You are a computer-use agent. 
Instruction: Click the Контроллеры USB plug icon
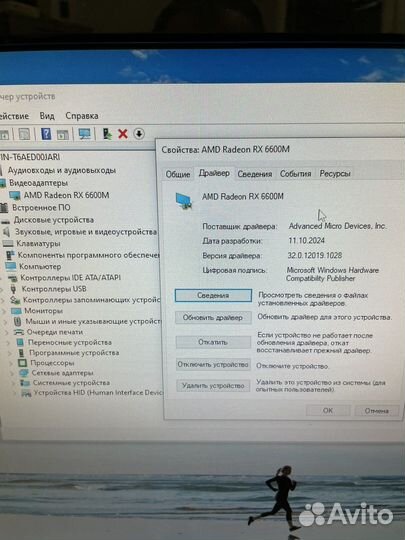(x=13, y=289)
